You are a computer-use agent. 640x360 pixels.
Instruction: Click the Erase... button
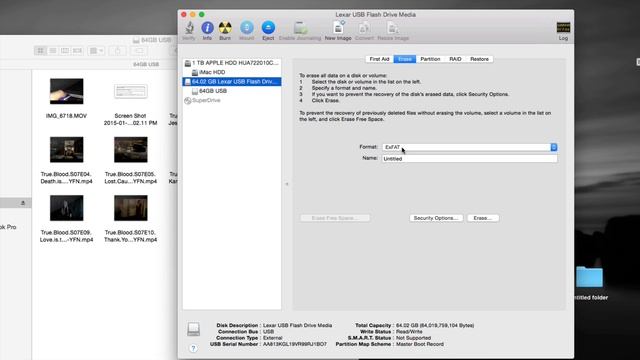[x=482, y=218]
